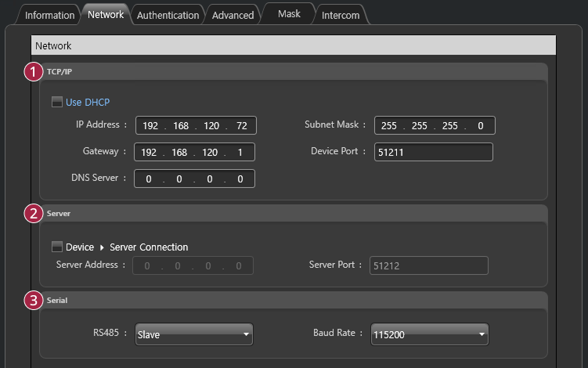Viewport: 588px width, 368px height.
Task: Open the Authentication tab
Action: click(168, 15)
